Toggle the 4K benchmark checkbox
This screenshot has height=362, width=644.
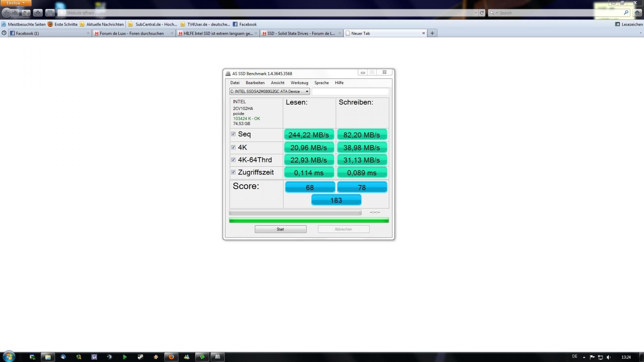pos(233,147)
